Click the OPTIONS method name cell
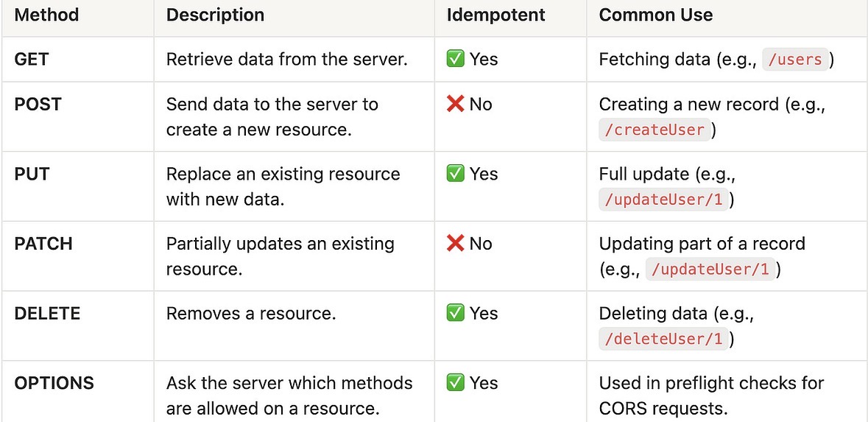This screenshot has height=422, width=868. [x=54, y=383]
